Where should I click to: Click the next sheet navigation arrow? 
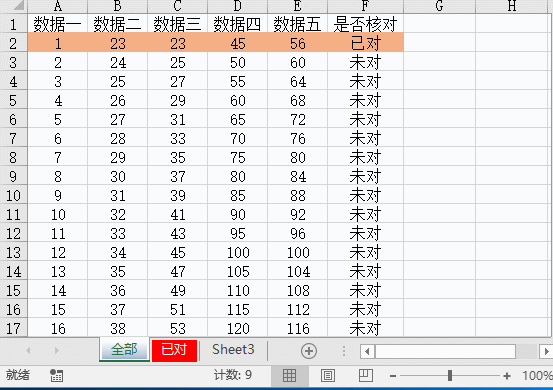pyautogui.click(x=56, y=351)
